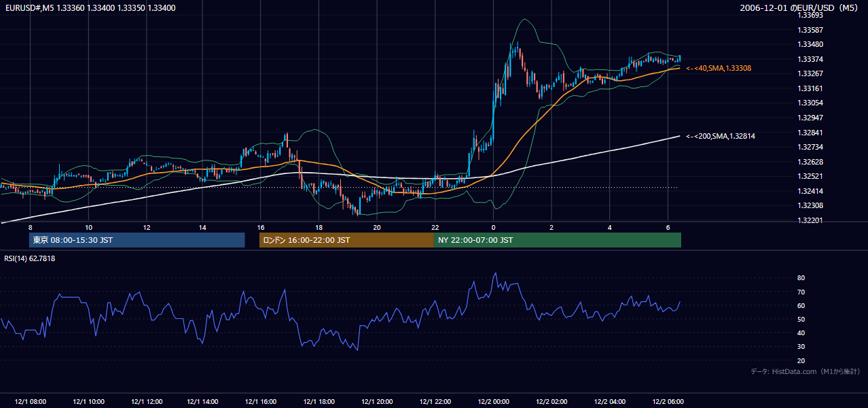Click RSI scale value 60

point(801,305)
